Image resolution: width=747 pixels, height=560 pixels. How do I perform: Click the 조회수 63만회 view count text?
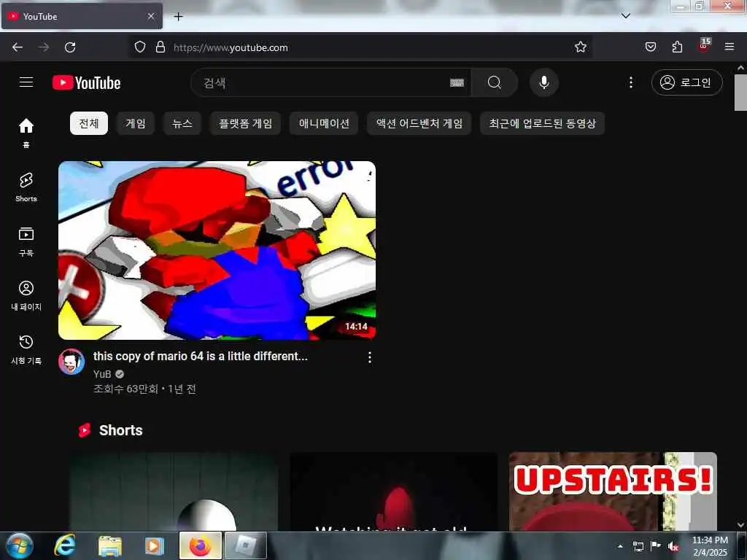tap(125, 389)
